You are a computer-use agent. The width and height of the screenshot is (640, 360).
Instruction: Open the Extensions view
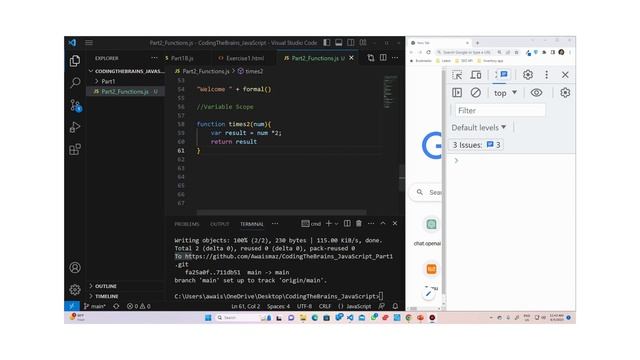click(75, 149)
